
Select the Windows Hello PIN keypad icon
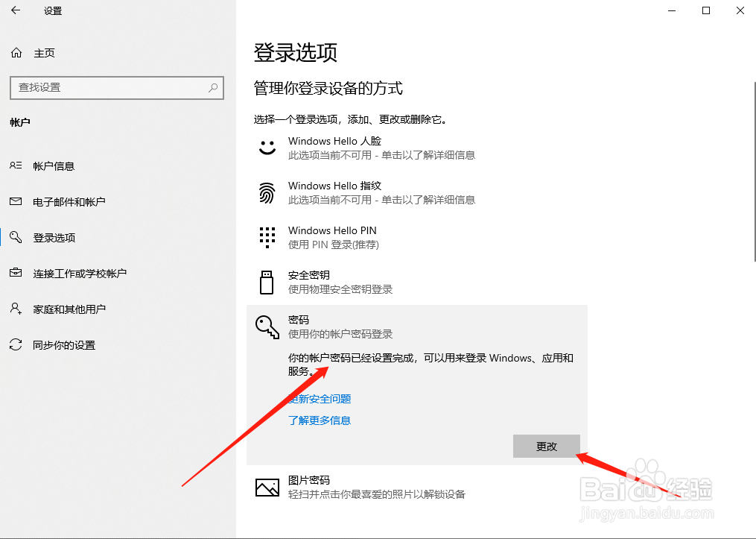pyautogui.click(x=267, y=236)
